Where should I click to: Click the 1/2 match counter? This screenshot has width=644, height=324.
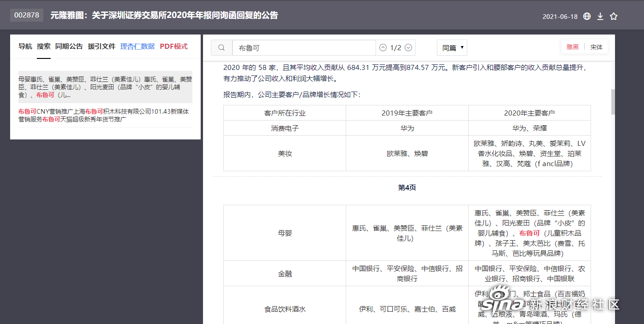[x=395, y=48]
